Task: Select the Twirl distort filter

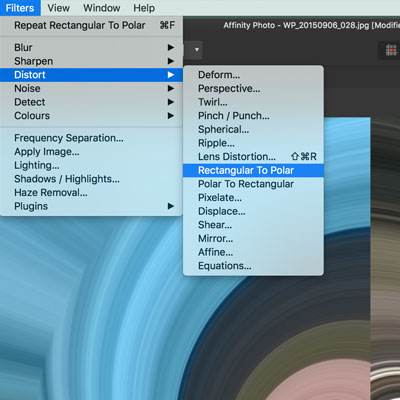Action: [253, 102]
